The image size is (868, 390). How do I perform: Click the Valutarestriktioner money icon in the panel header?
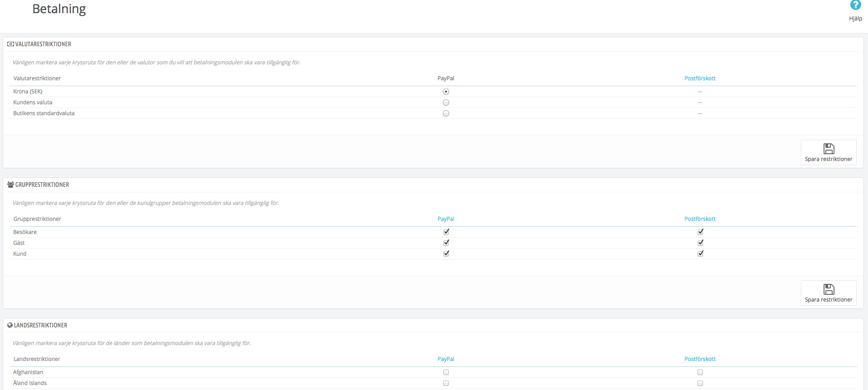[10, 44]
